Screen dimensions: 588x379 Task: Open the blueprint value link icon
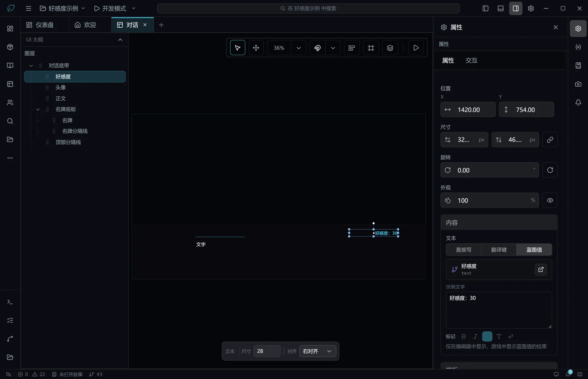pyautogui.click(x=541, y=270)
